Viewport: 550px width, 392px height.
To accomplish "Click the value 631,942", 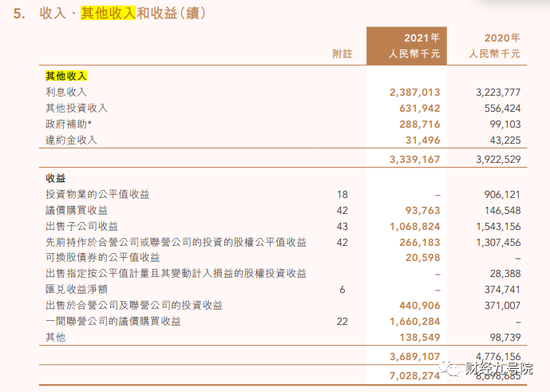I will (420, 108).
